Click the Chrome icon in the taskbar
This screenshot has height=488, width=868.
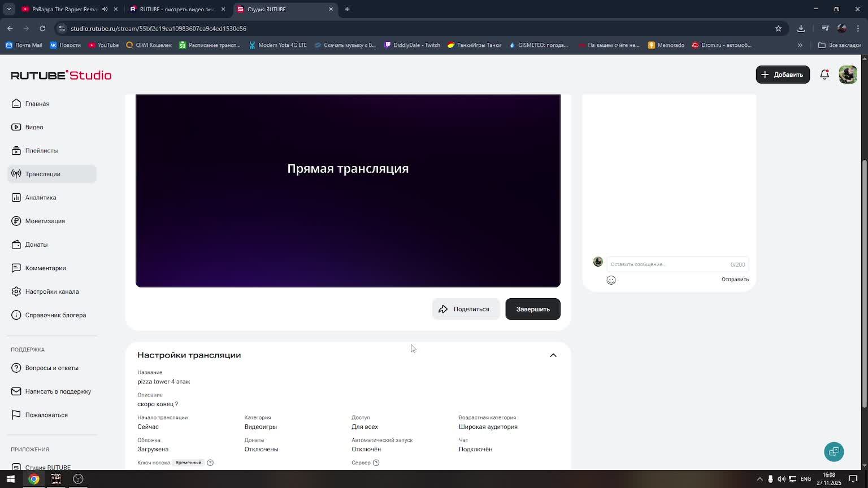[34, 479]
